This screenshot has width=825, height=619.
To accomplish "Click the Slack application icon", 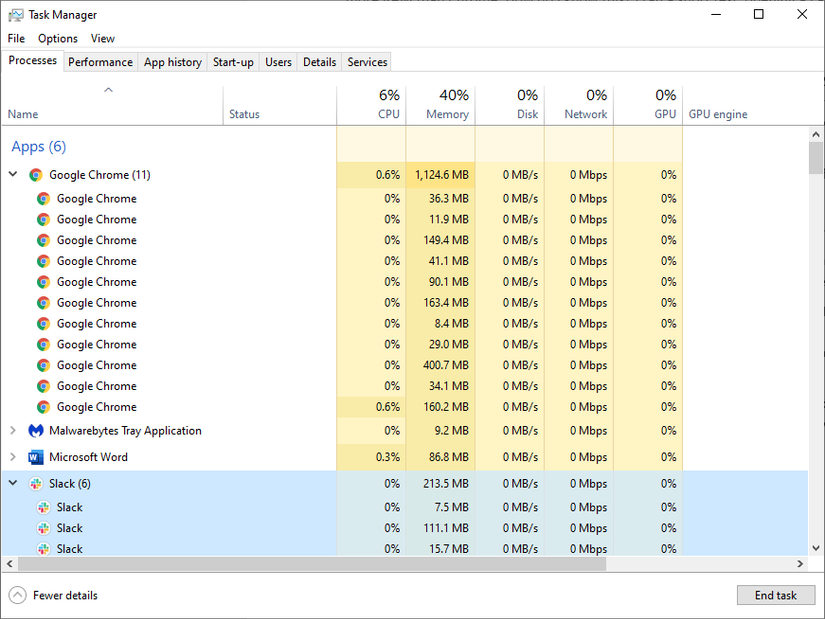I will pos(35,482).
